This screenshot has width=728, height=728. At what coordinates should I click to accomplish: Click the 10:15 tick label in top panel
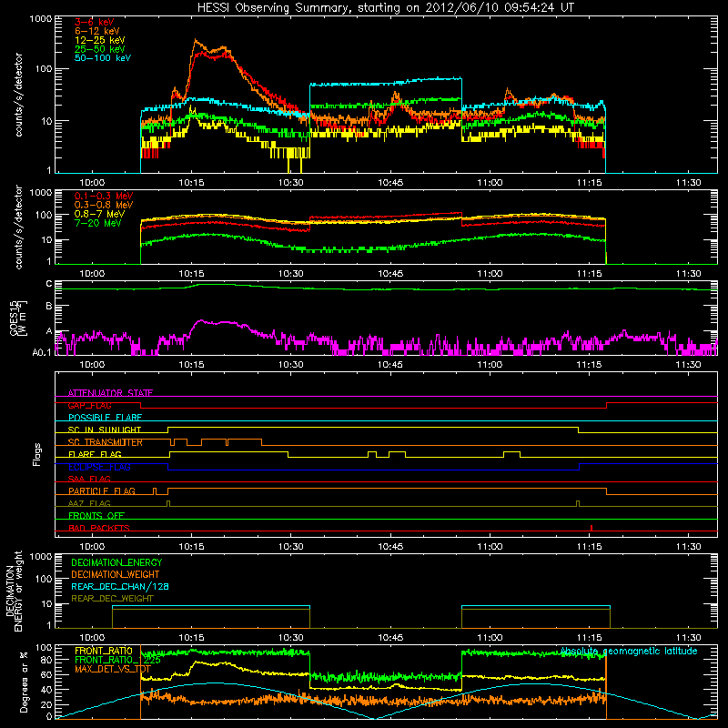(191, 183)
